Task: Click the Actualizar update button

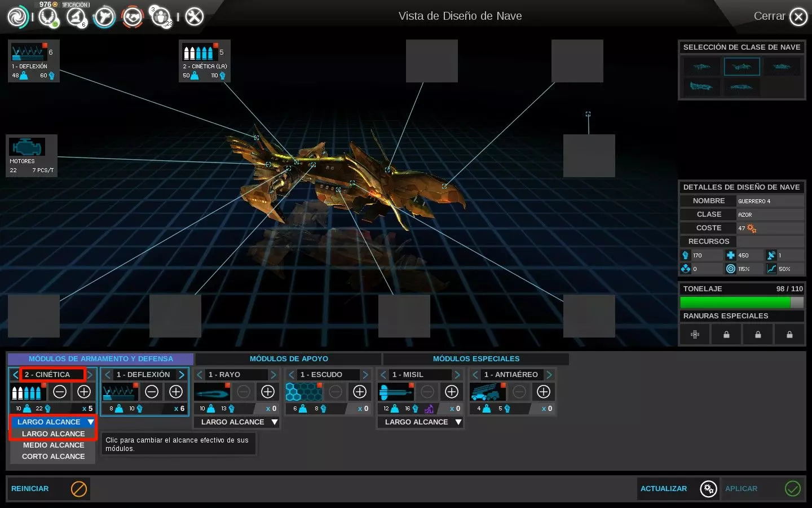Action: point(678,489)
